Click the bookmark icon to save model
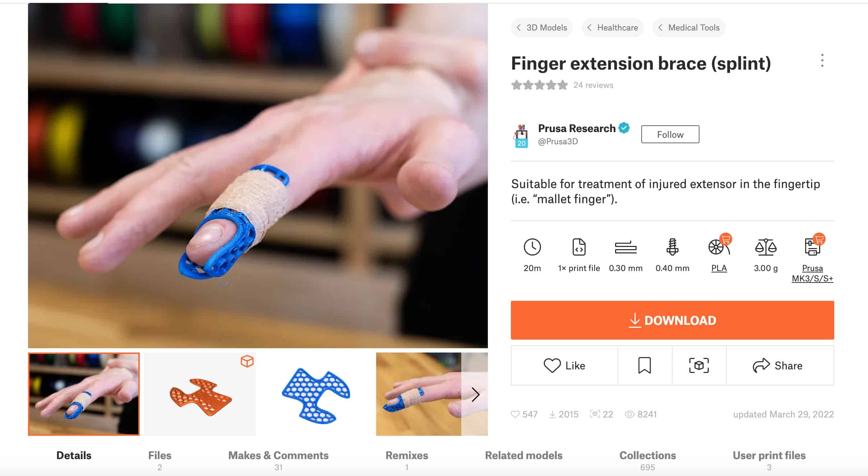The height and width of the screenshot is (476, 868). point(645,365)
